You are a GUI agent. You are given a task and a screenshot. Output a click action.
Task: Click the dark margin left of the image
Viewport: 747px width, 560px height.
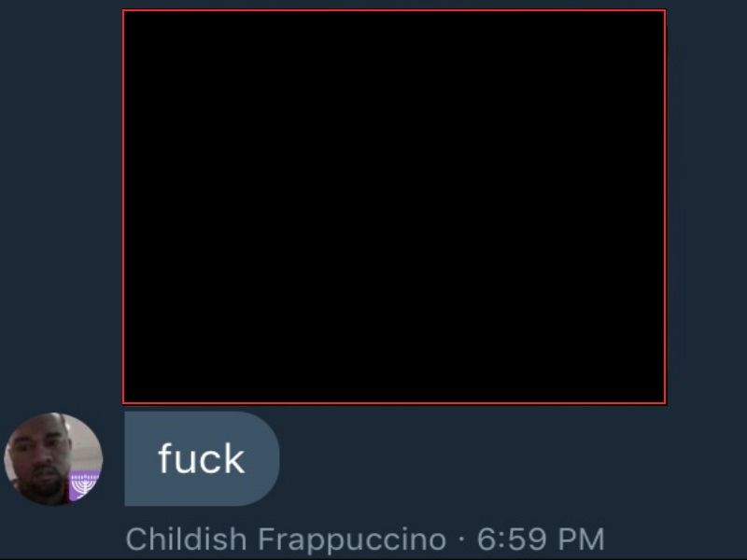click(x=61, y=204)
